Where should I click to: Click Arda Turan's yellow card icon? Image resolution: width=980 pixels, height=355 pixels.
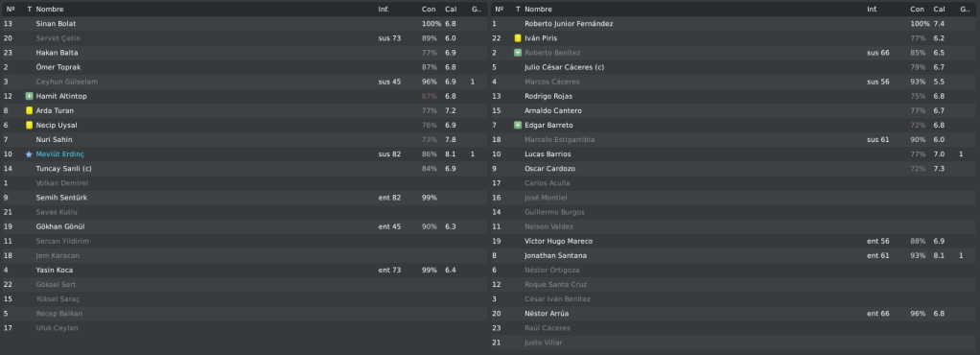pos(29,110)
